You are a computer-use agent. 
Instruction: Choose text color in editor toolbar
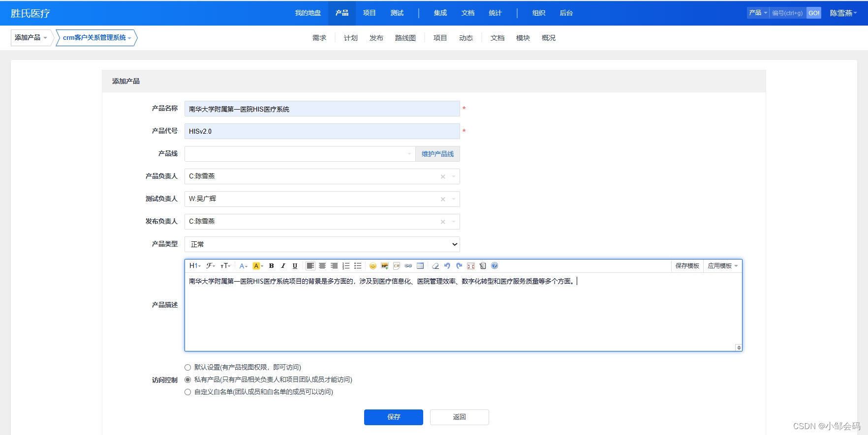click(243, 266)
